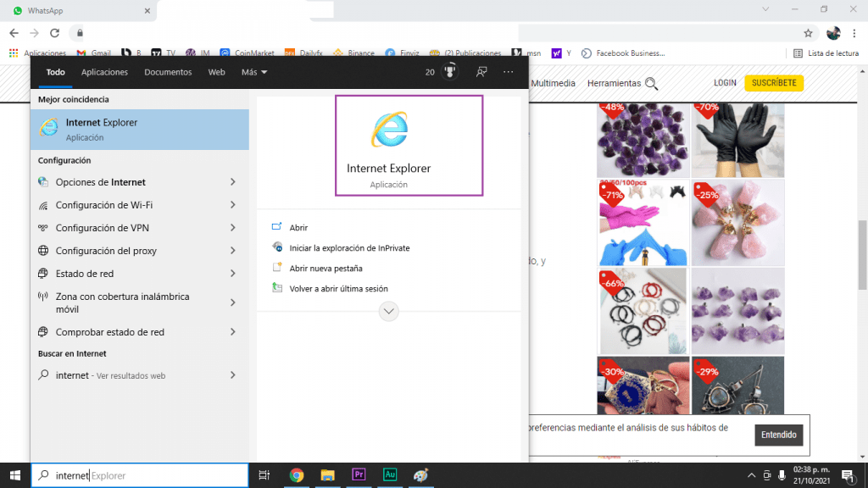Viewport: 868px width, 488px height.
Task: Open the Más dropdown filter
Action: (254, 72)
